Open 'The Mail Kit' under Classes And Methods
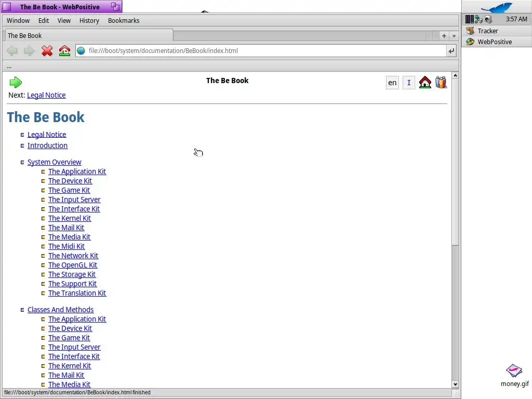 click(66, 375)
